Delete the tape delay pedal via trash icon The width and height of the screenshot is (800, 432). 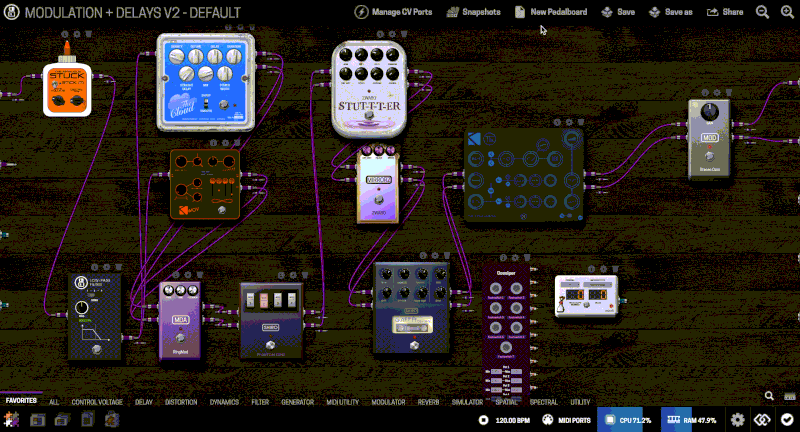point(446,256)
